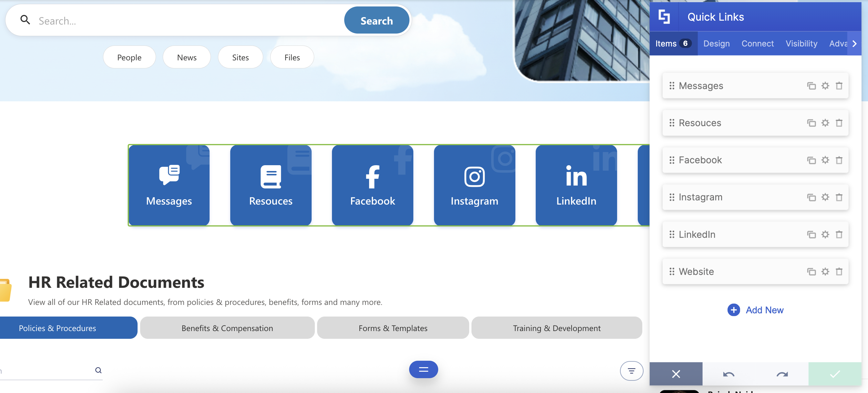Select the People search filter pill
The height and width of the screenshot is (393, 868).
click(x=129, y=57)
